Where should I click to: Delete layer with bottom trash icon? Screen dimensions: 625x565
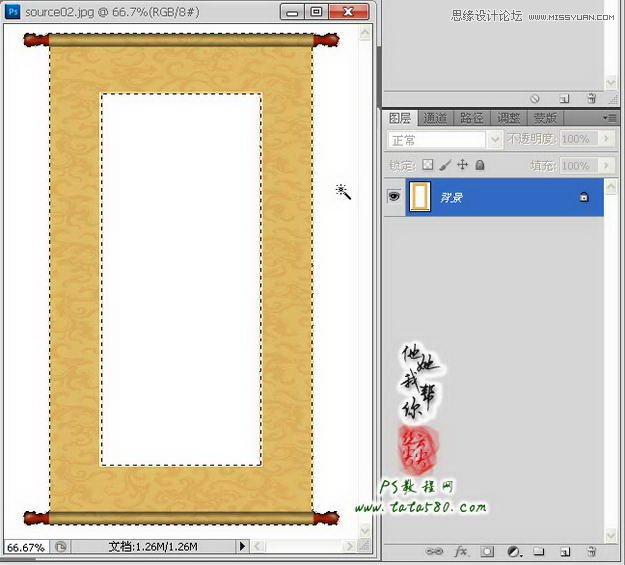(x=592, y=552)
